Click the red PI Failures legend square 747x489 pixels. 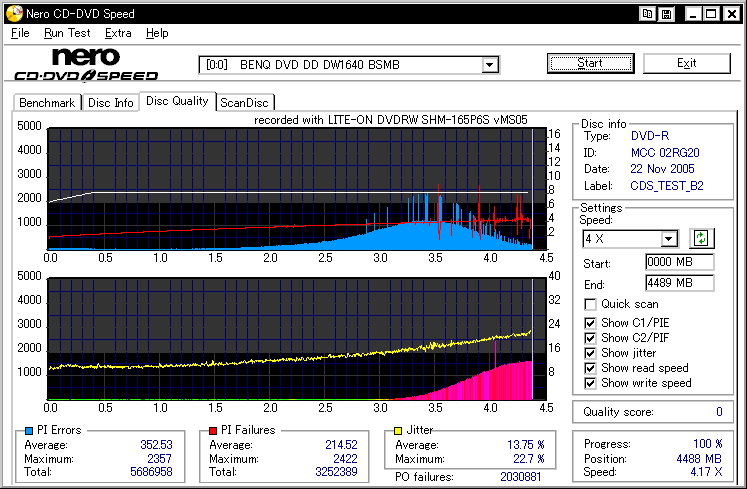point(212,430)
